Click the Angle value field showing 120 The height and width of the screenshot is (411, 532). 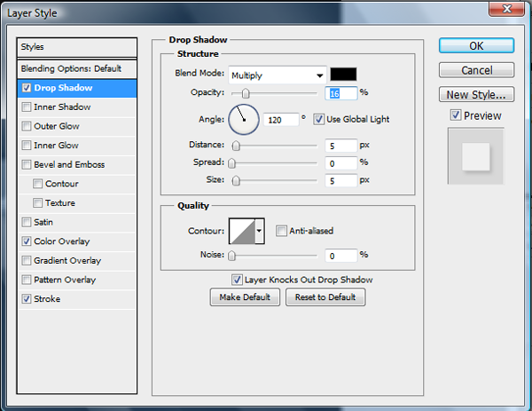point(281,120)
